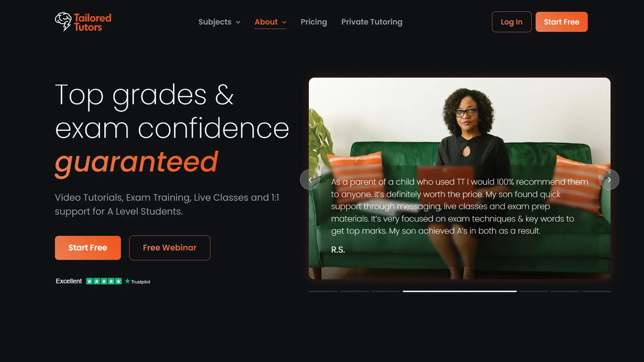Jump to the last carousel slide indicator

[596, 291]
